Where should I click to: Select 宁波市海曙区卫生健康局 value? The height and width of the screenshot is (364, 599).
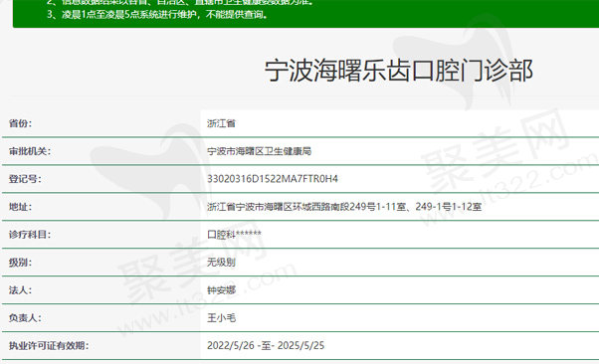259,151
